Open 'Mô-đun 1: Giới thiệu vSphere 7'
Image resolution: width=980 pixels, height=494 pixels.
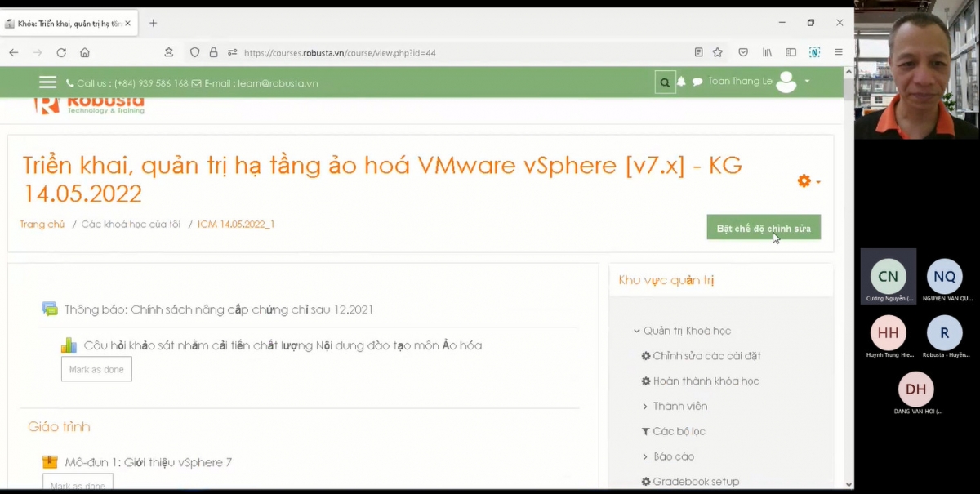149,462
